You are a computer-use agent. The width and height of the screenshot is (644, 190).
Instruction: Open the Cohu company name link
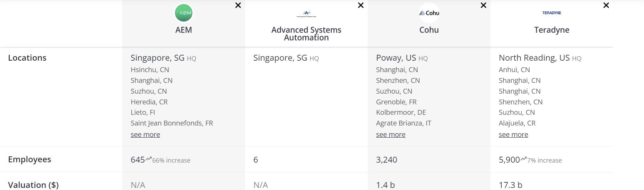click(x=429, y=30)
